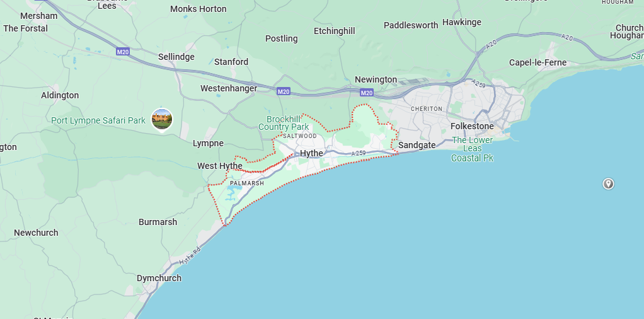Click the M20 shield near Newington

(x=367, y=93)
